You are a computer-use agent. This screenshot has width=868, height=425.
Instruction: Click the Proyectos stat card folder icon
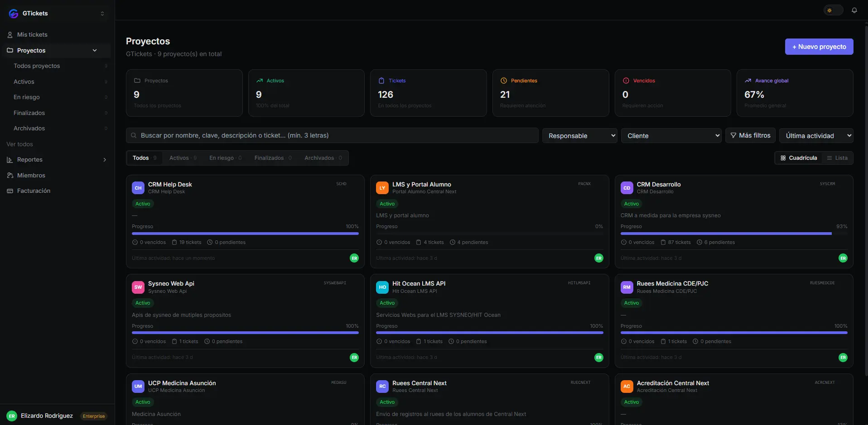pos(137,81)
